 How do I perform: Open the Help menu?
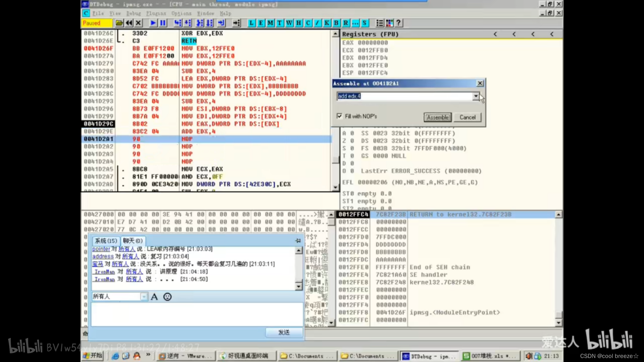(225, 13)
